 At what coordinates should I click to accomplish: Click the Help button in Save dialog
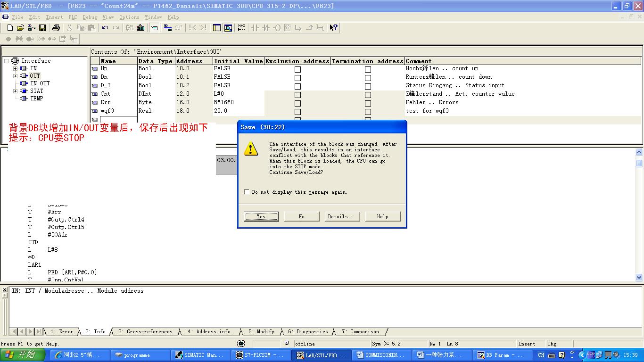pyautogui.click(x=383, y=216)
